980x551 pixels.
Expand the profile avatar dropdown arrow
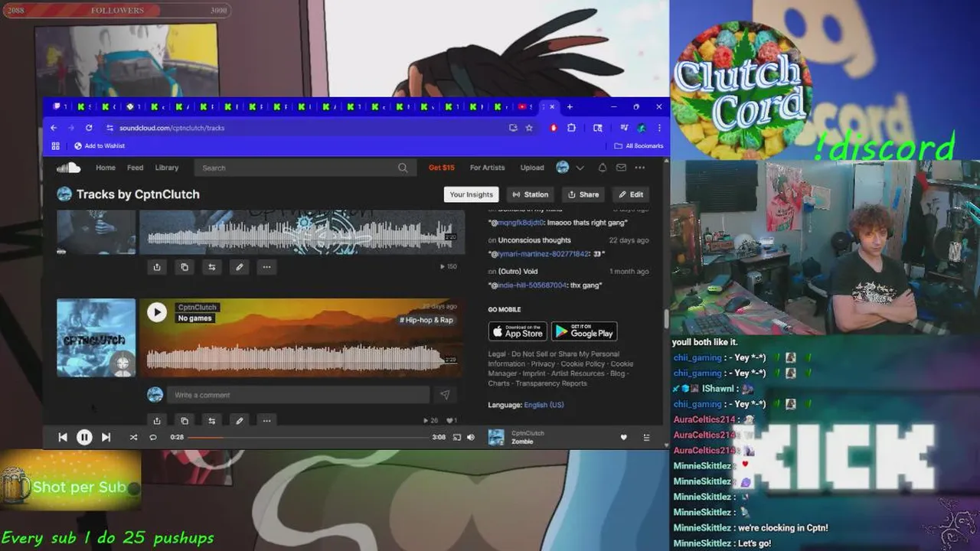(x=580, y=168)
